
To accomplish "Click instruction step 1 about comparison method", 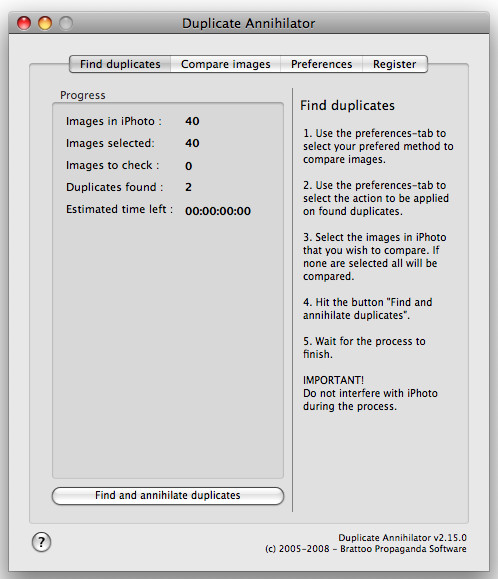I will coord(378,146).
